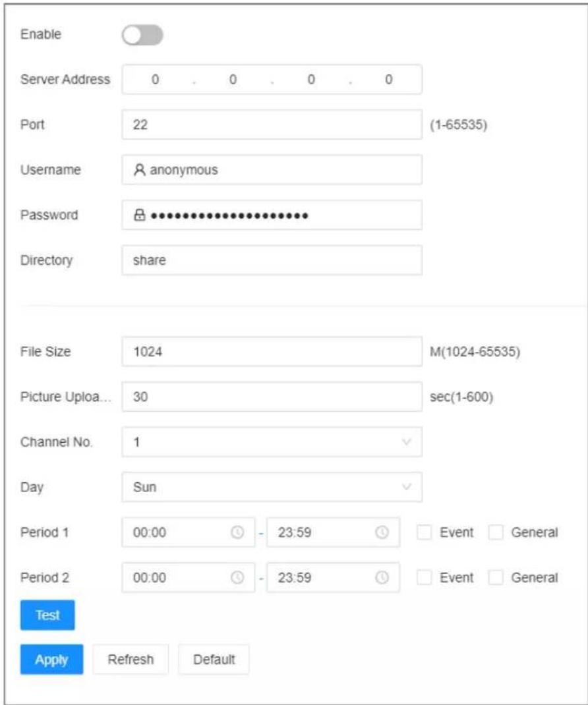The image size is (588, 705).
Task: Click the sec(1-600) interval hint
Action: [461, 397]
